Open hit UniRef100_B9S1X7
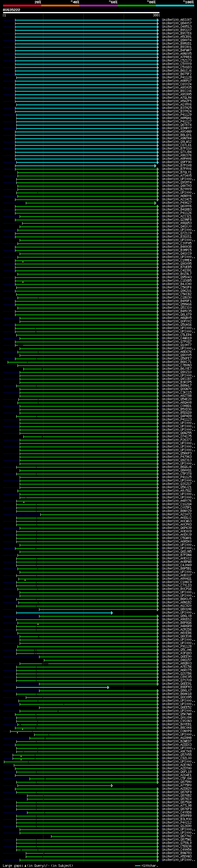Image resolution: width=197 pixels, height=868 pixels. coord(176,30)
